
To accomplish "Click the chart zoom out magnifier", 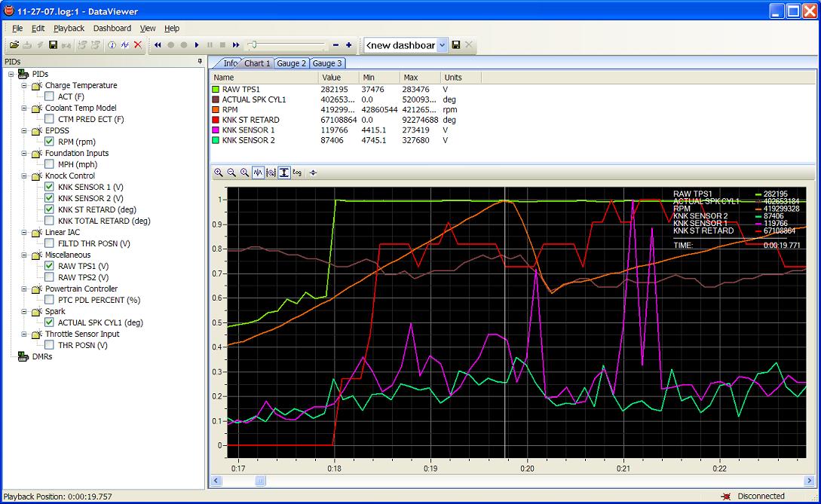I will tap(231, 173).
